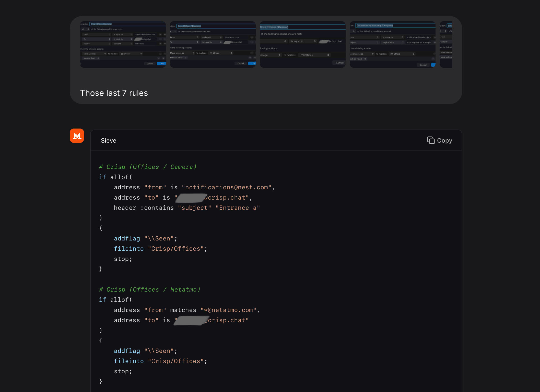Click folder icon beside Others in WhatsApp thumbnail
The width and height of the screenshot is (540, 392).
392,54
